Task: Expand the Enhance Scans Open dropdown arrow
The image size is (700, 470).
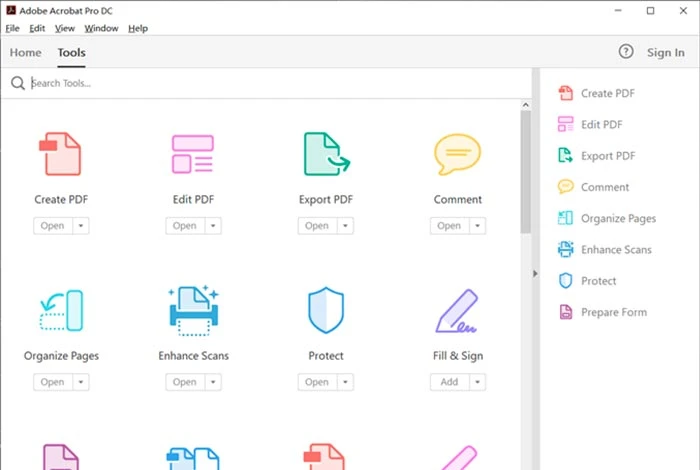Action: click(213, 382)
